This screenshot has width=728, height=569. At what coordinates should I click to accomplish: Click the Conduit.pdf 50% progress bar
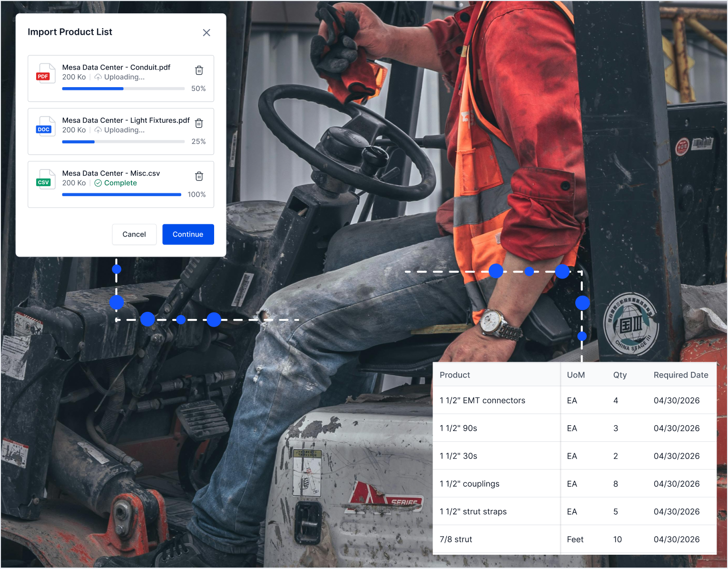(x=123, y=89)
